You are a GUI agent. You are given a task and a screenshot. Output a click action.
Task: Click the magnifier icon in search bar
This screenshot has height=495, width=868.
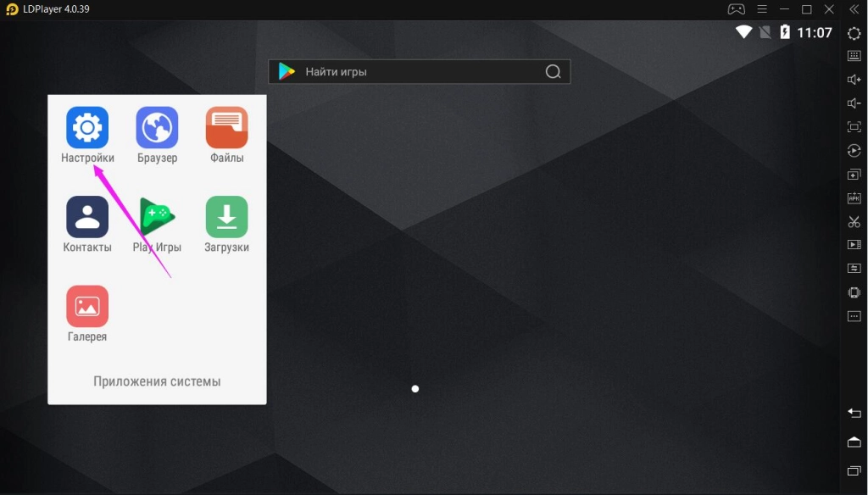click(x=553, y=72)
